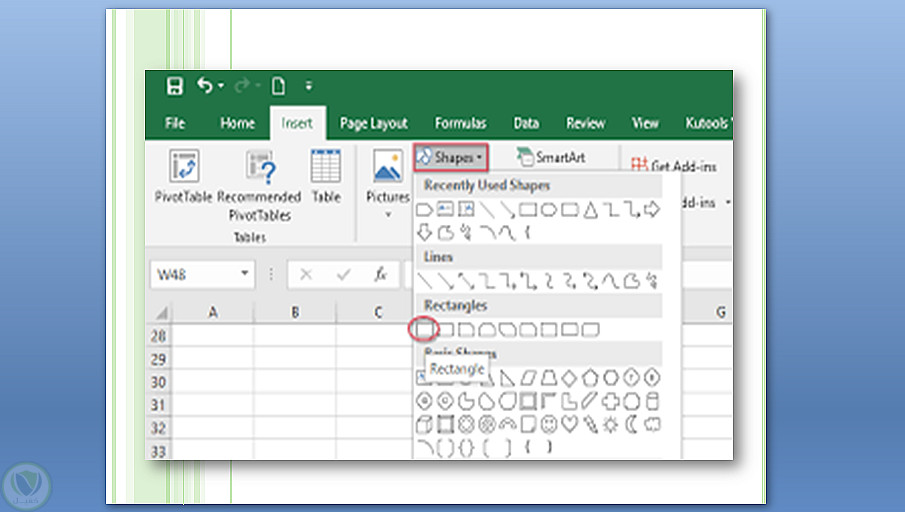Switch to the Data tab

point(526,123)
